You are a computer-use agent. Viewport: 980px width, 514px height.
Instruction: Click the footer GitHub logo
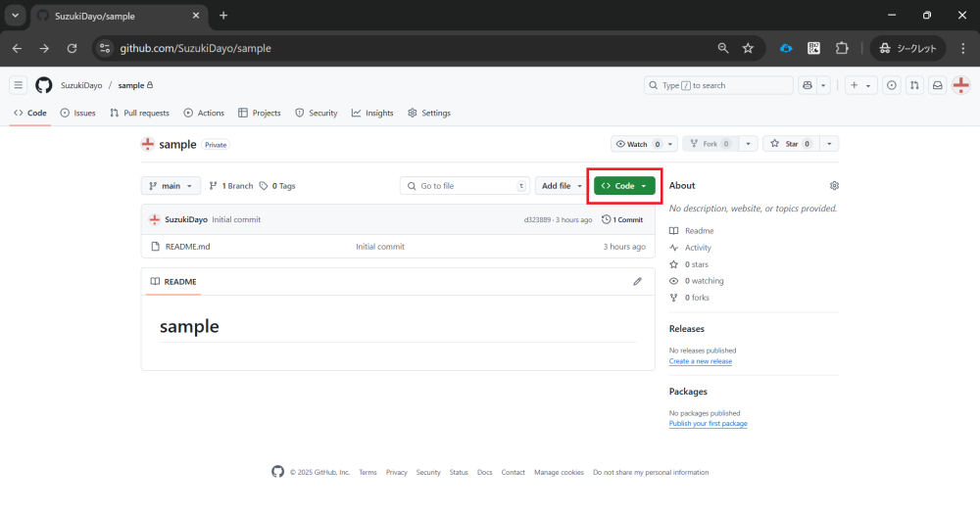[278, 472]
